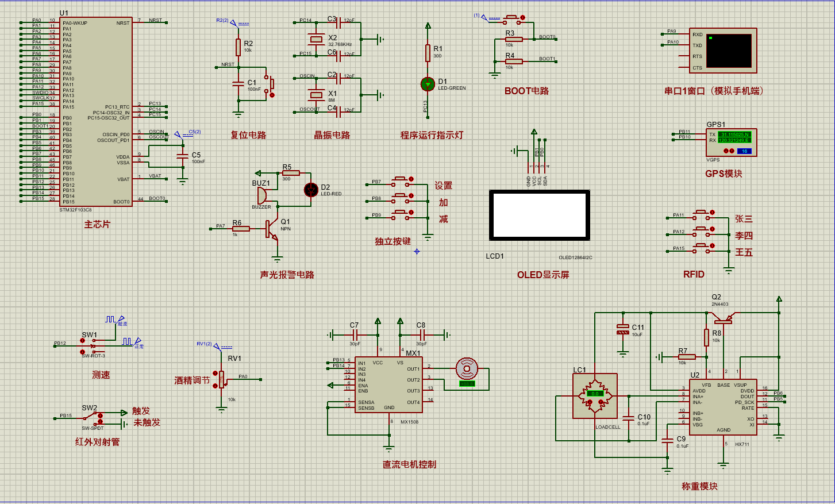This screenshot has width=835, height=504.
Task: Click the 未触发 label near SW2
Action: (x=147, y=422)
